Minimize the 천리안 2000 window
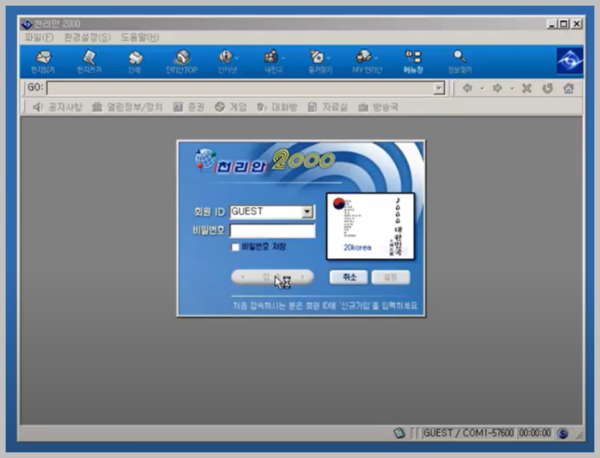The height and width of the screenshot is (458, 600). [552, 24]
